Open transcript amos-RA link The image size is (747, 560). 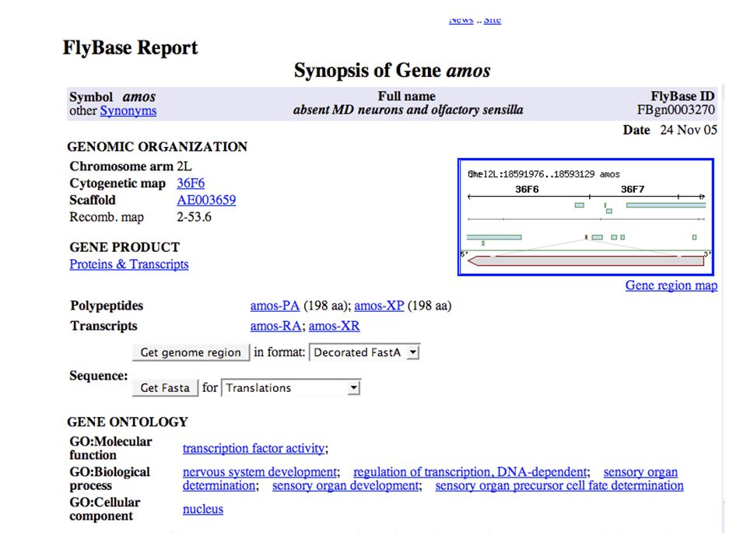pos(275,326)
